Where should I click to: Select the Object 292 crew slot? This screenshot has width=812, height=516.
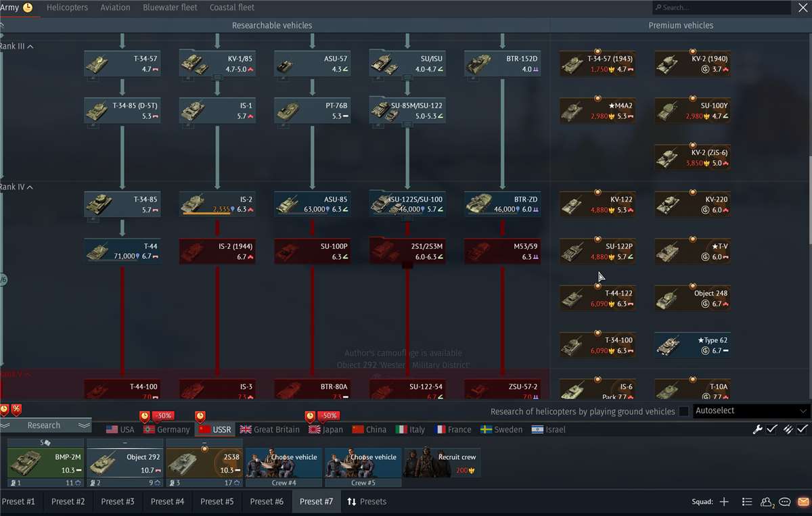pyautogui.click(x=125, y=463)
